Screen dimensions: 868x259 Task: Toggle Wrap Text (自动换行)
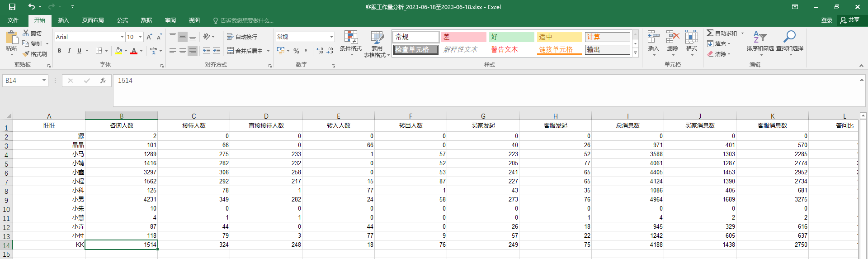pyautogui.click(x=242, y=37)
